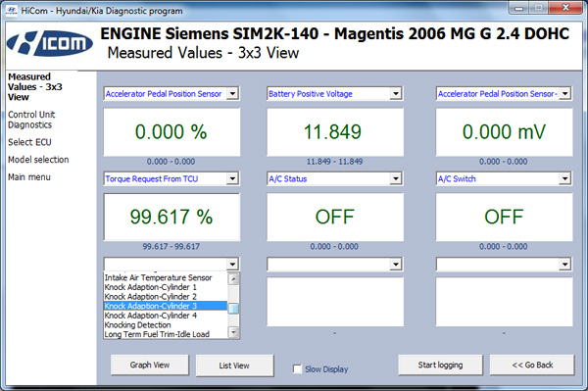Open Model selection from sidebar
588x391 pixels.
(38, 160)
